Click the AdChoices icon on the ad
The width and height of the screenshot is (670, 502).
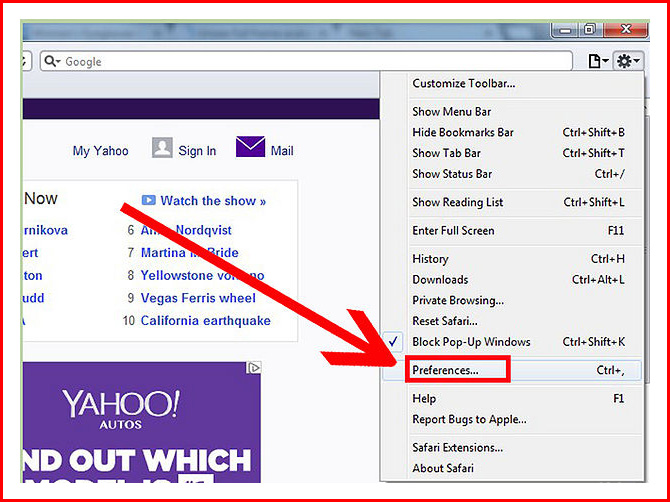click(254, 368)
